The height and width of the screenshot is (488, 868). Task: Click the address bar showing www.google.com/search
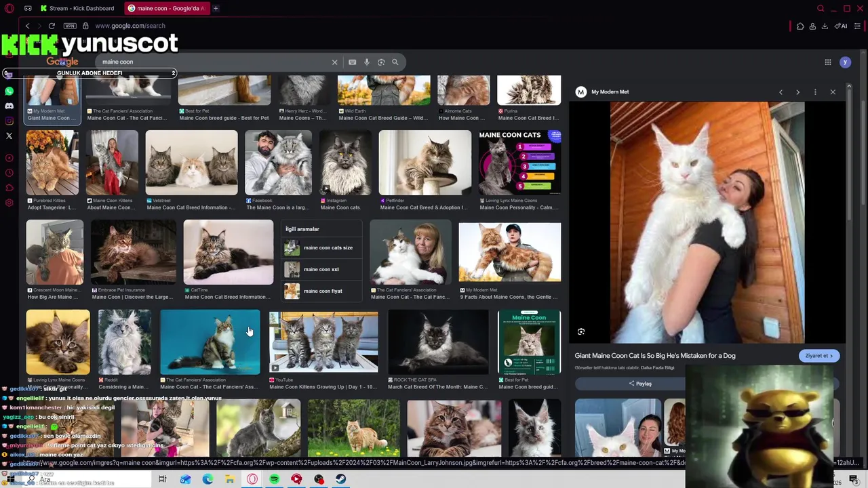[130, 26]
